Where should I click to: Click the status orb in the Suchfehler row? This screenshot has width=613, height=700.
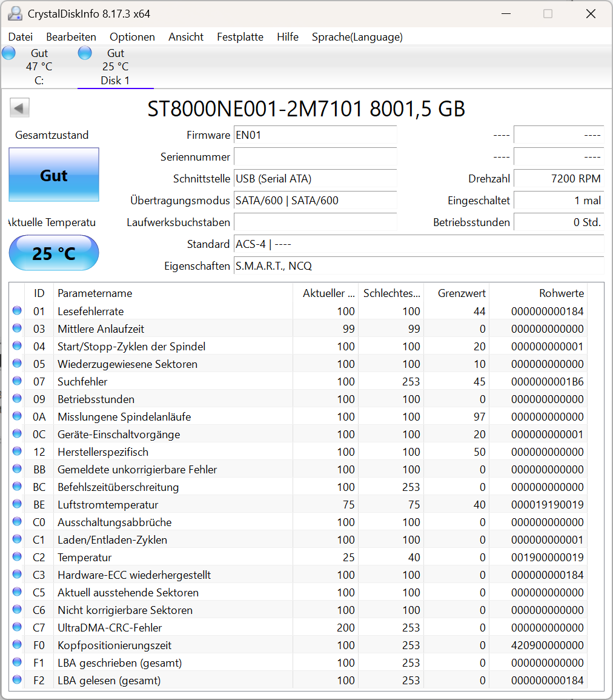pyautogui.click(x=17, y=381)
